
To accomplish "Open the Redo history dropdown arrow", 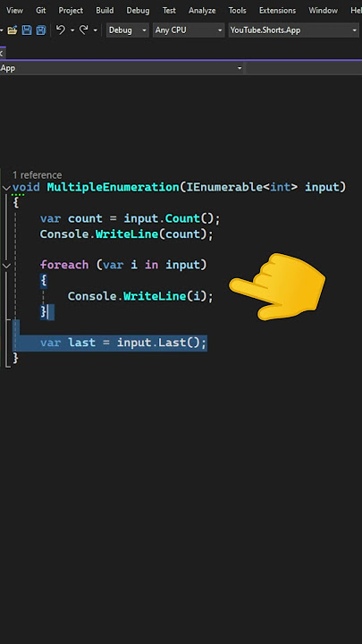I will 96,30.
